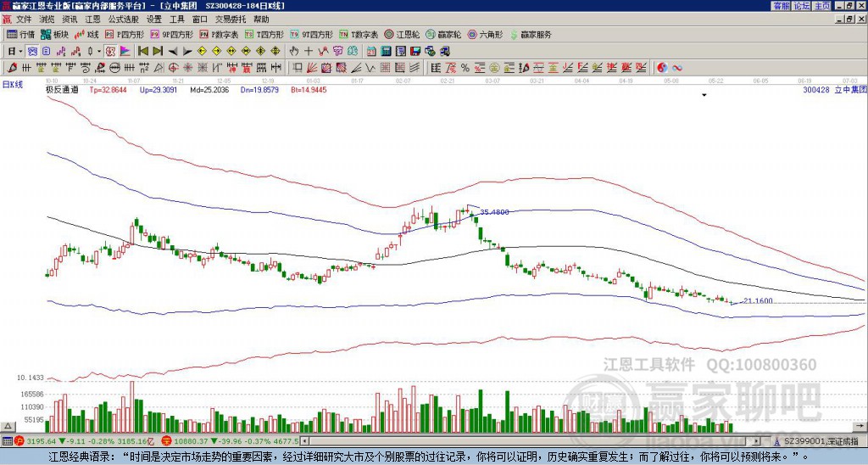Open the 主页 homepage link
Screen dimensions: 868x465
821,6
